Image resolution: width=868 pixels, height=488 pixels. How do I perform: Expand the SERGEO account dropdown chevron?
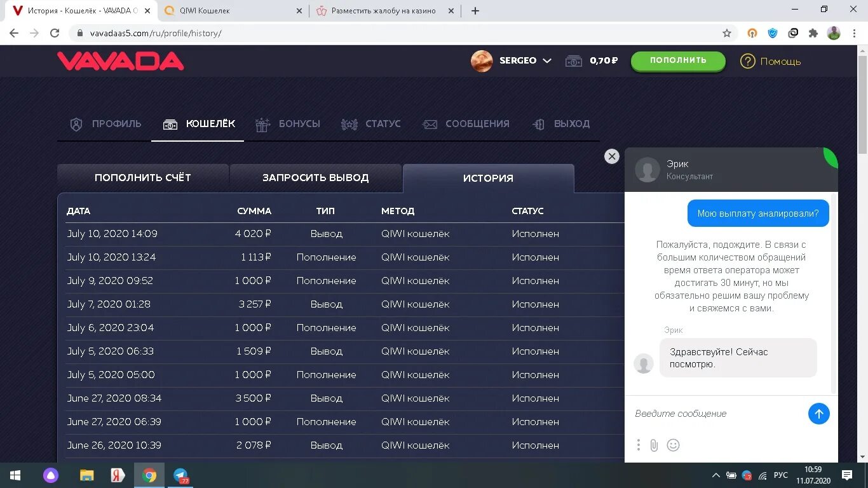[547, 61]
